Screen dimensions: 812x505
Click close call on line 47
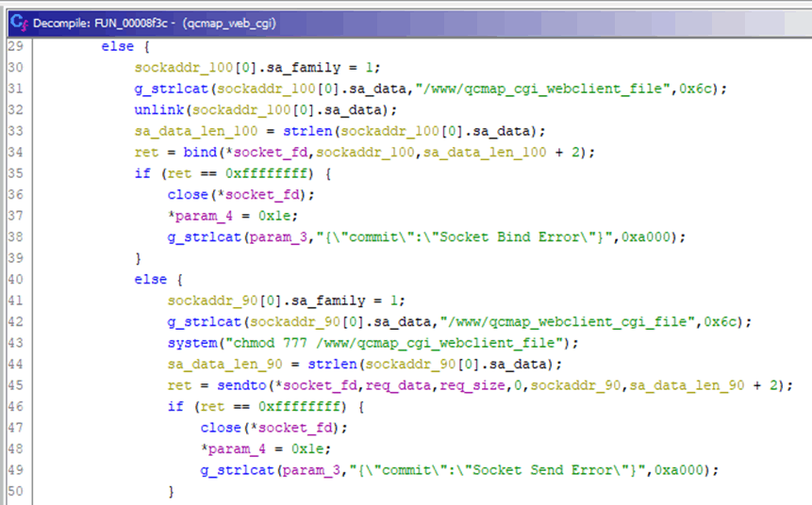coord(221,429)
